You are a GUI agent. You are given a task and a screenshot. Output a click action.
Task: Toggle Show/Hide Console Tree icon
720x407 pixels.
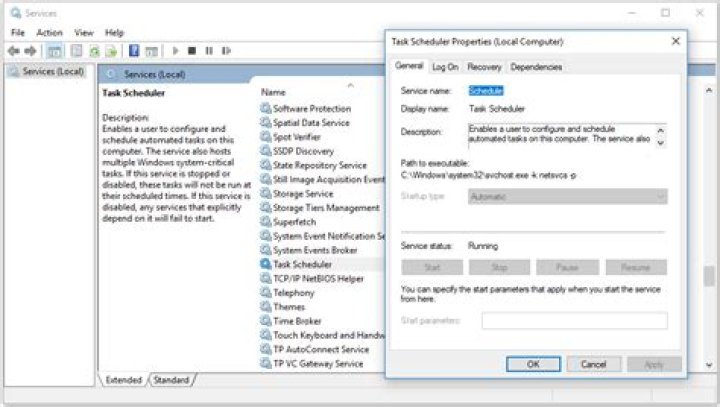click(x=55, y=51)
